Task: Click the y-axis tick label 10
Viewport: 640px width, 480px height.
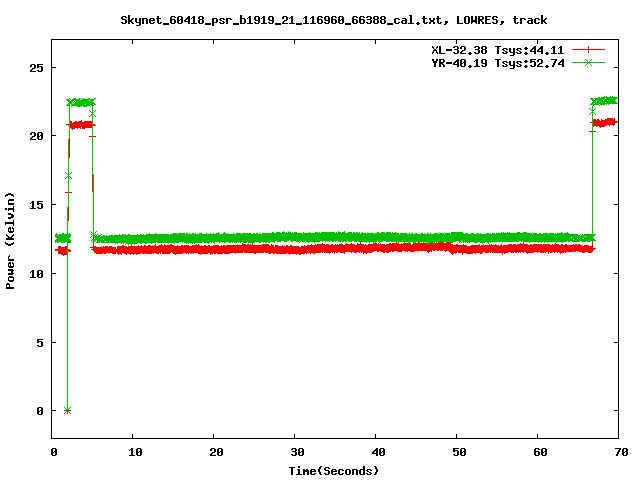Action: (36, 274)
